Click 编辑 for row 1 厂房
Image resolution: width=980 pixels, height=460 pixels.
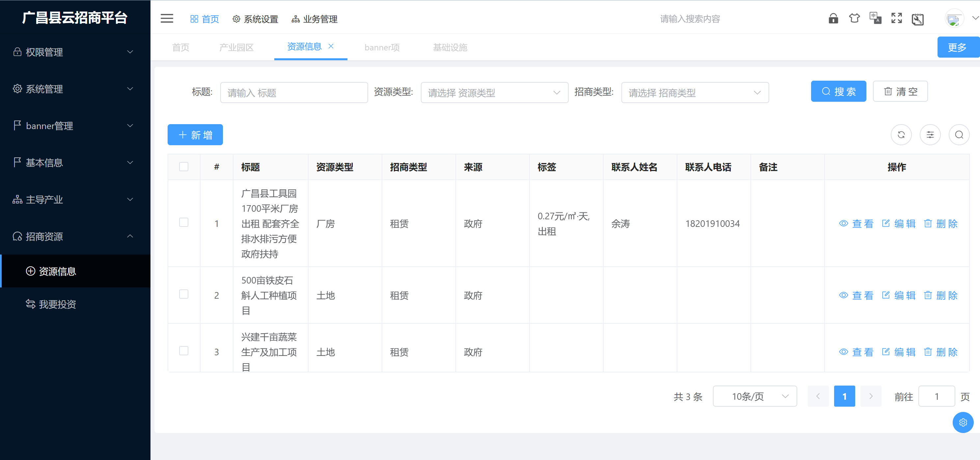click(x=899, y=224)
